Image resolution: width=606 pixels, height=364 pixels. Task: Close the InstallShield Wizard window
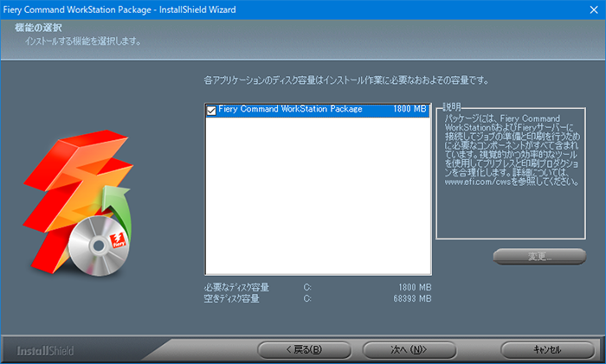pyautogui.click(x=594, y=10)
